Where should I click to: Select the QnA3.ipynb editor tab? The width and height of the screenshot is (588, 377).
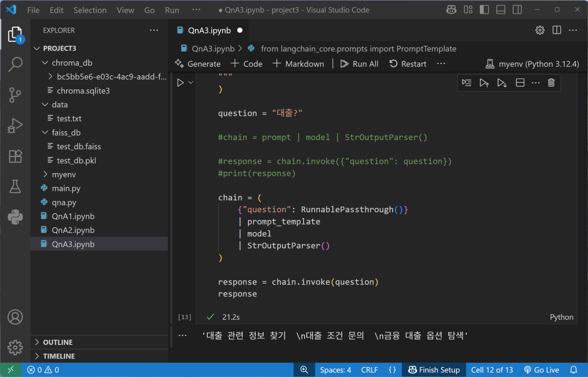(210, 30)
